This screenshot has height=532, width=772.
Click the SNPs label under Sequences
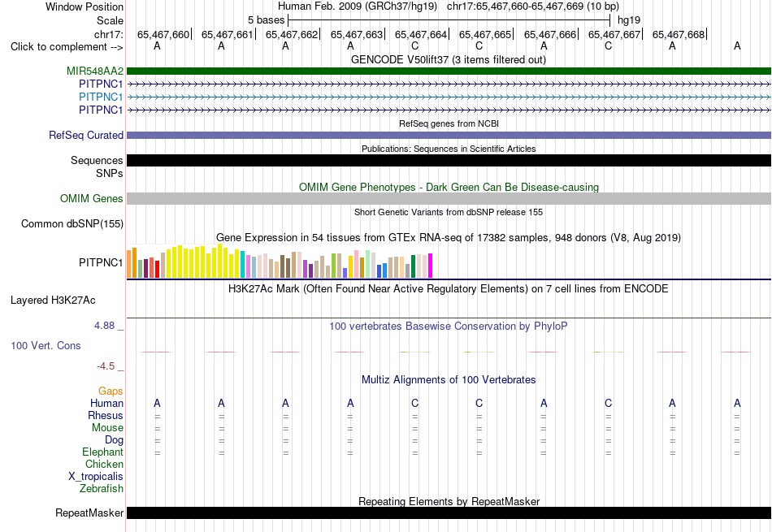(x=110, y=173)
